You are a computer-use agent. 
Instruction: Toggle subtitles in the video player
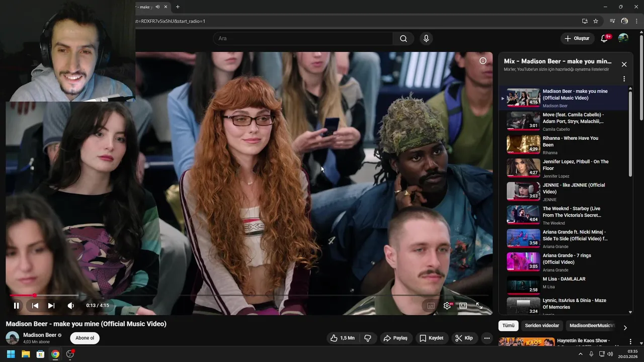(431, 305)
